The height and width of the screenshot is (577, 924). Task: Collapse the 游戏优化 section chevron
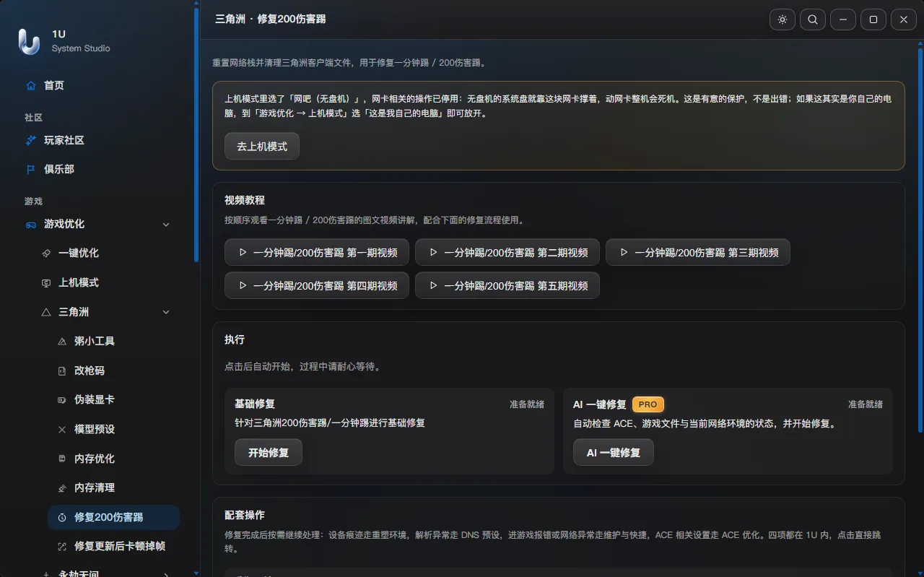166,224
